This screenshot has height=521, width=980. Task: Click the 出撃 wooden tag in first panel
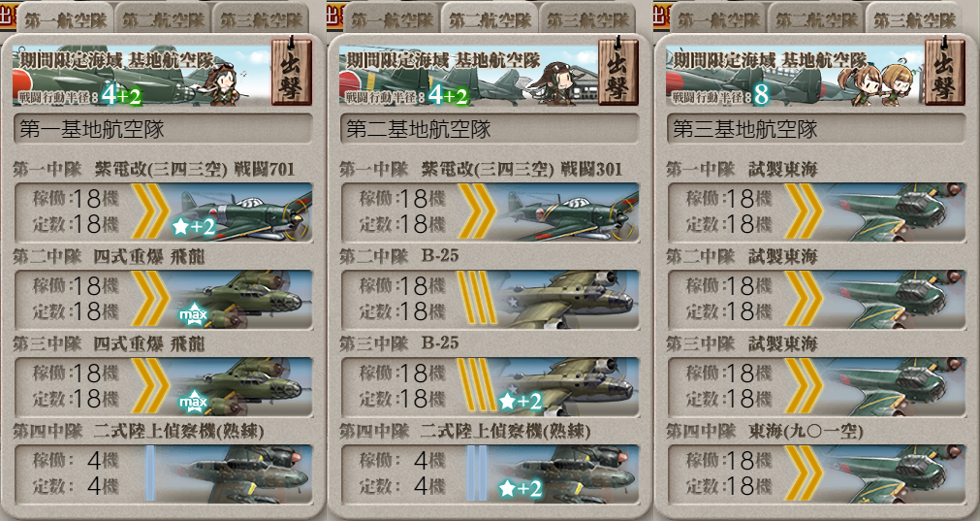tap(291, 71)
